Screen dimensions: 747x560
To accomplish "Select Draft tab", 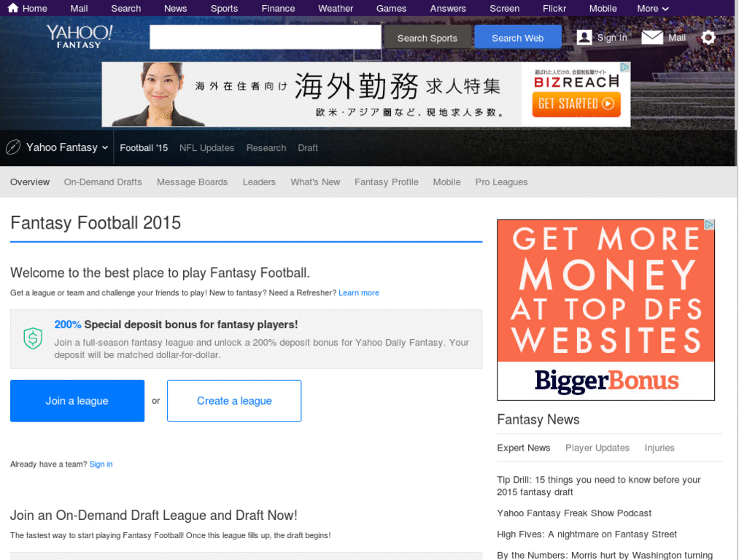I will [x=308, y=147].
